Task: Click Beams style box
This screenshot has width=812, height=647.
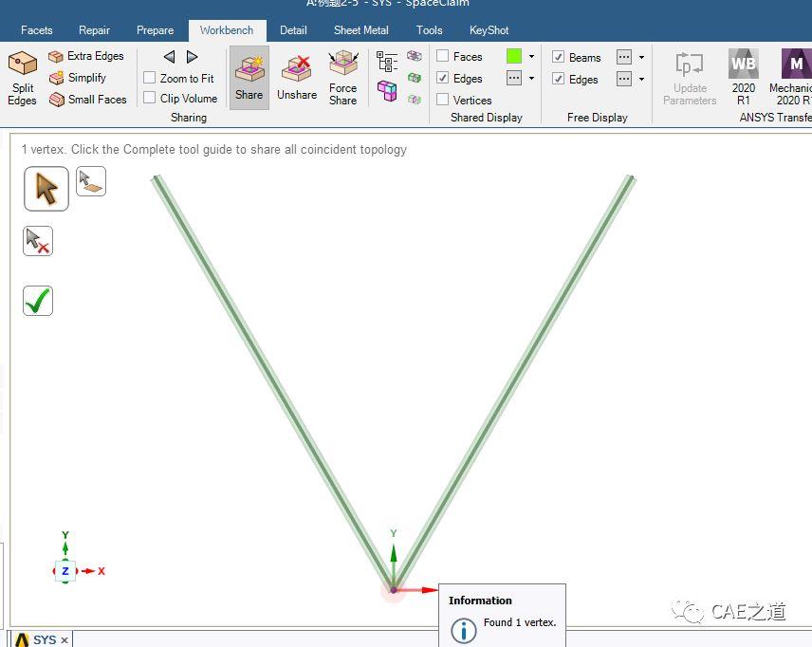Action: (x=624, y=57)
